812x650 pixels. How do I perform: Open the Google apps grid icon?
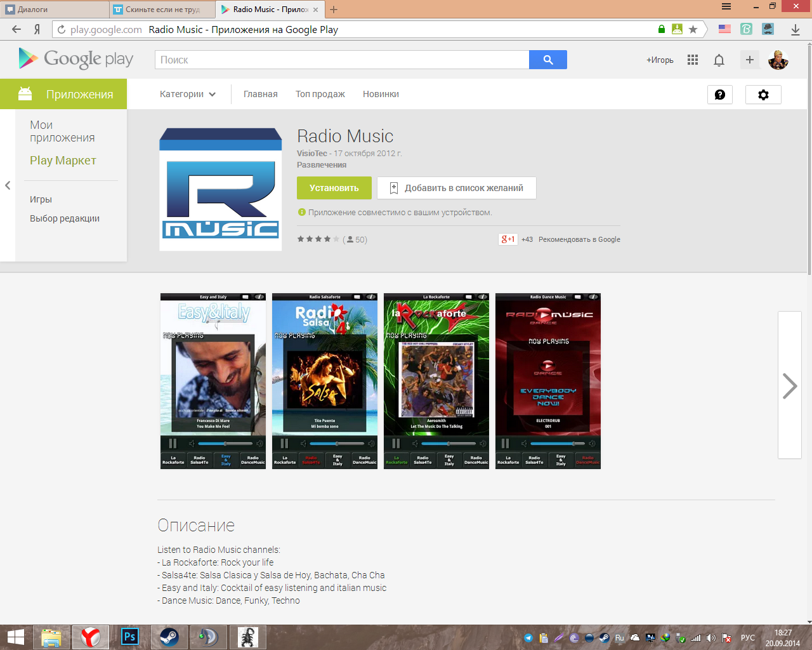click(693, 60)
